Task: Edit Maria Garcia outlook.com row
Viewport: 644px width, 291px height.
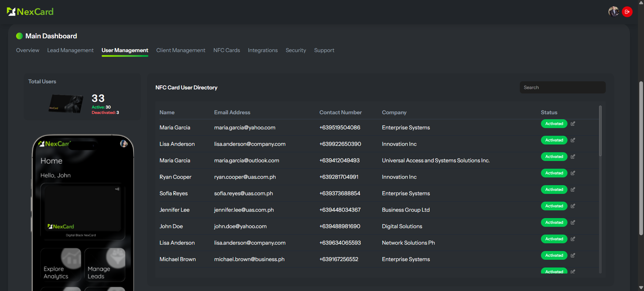Action: 573,157
